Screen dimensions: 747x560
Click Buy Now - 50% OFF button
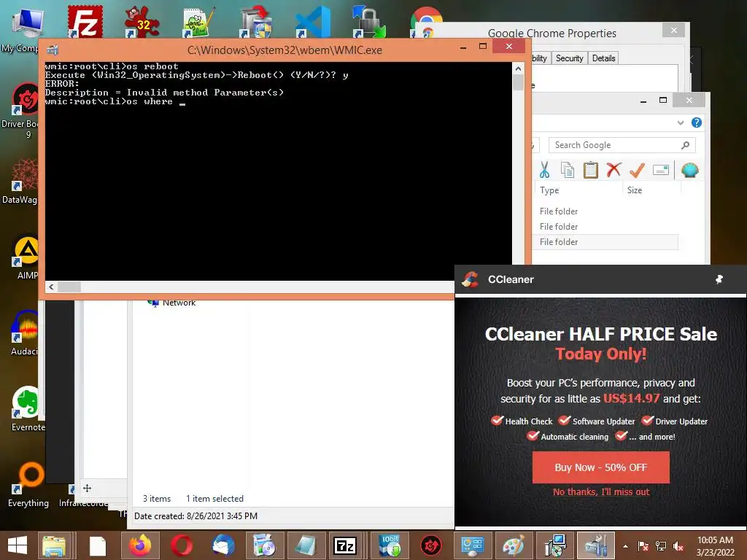(x=601, y=467)
